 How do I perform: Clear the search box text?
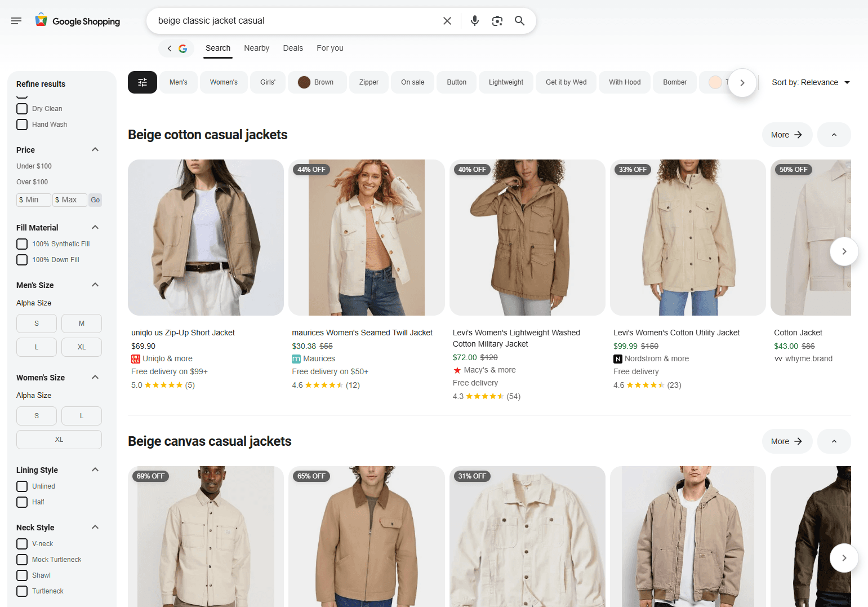pyautogui.click(x=447, y=21)
